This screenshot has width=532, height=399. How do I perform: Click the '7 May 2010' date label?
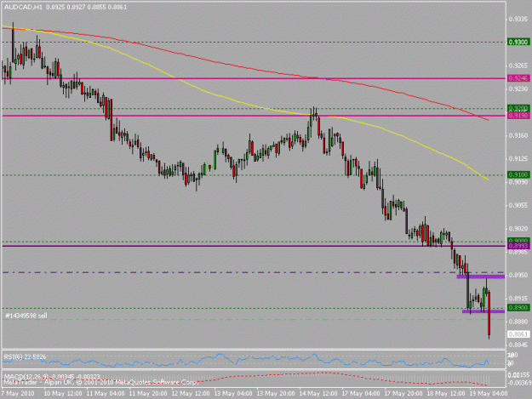tap(17, 393)
